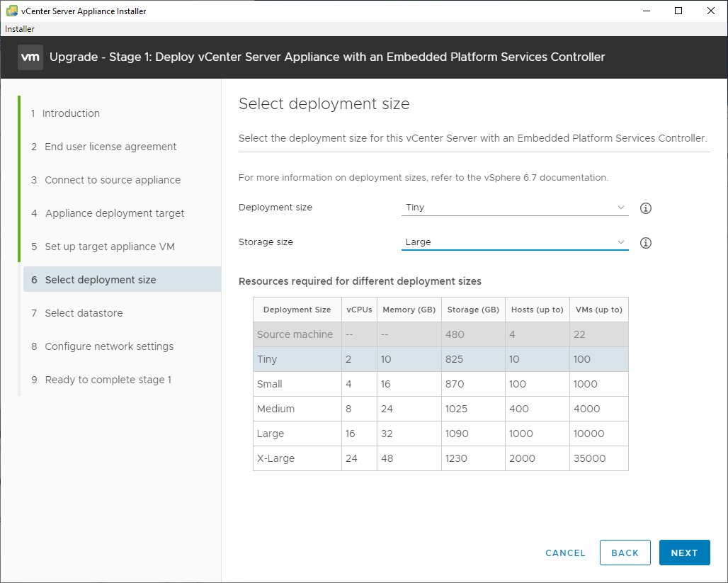
Task: Open the Storage size dropdown showing Large
Action: coord(514,242)
